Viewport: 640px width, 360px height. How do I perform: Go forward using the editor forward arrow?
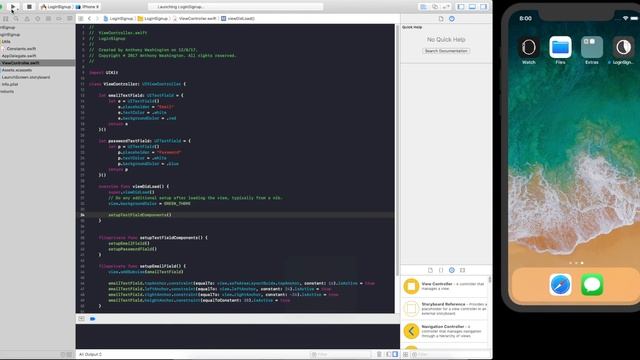click(97, 19)
